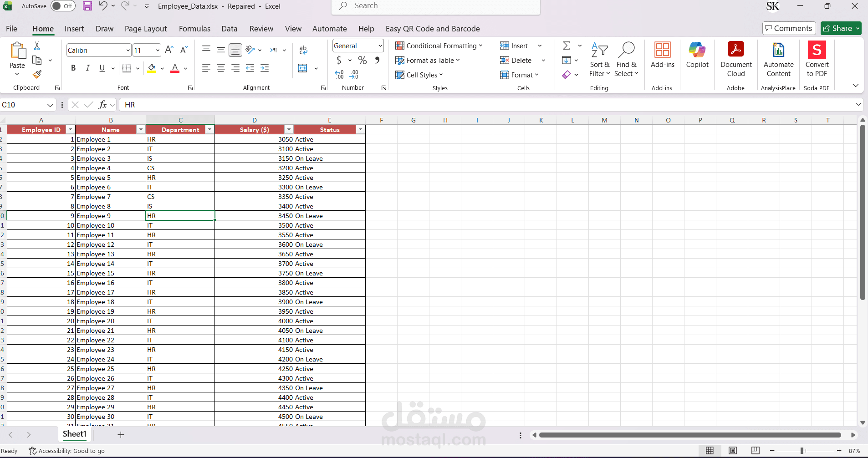This screenshot has height=458, width=868.
Task: Click the Accounting dollar format icon
Action: click(339, 60)
